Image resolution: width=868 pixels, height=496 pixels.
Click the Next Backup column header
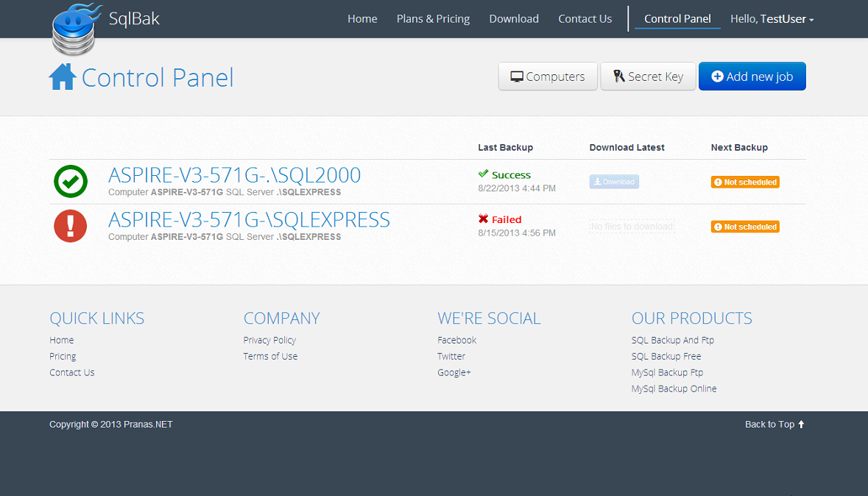click(739, 147)
